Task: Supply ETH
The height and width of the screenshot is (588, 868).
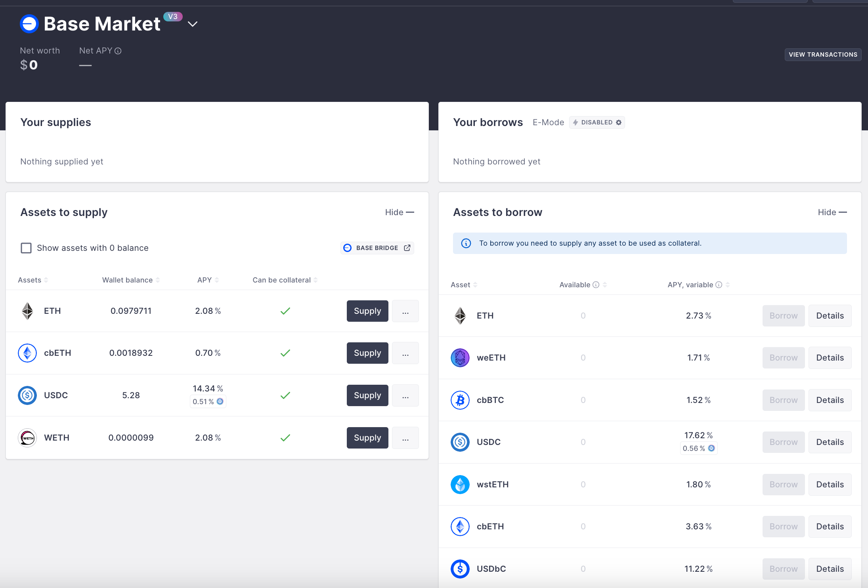Action: coord(367,311)
